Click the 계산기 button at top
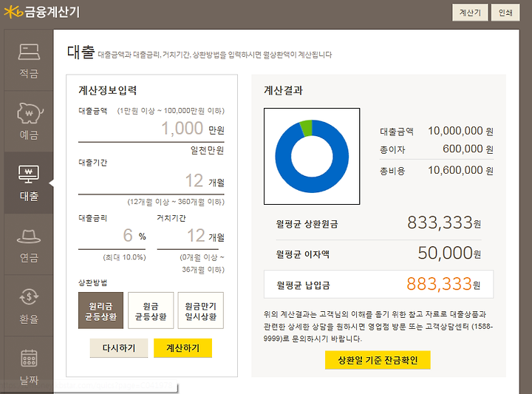 tap(470, 13)
